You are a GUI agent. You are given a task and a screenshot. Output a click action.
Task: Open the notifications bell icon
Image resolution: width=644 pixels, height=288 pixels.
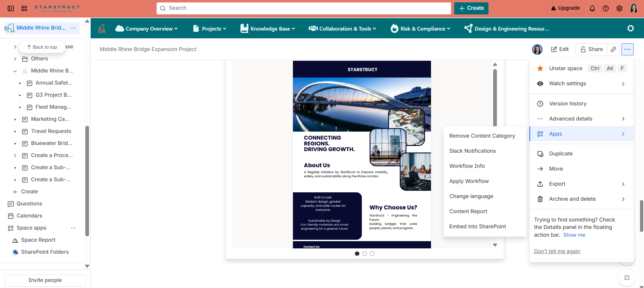592,8
